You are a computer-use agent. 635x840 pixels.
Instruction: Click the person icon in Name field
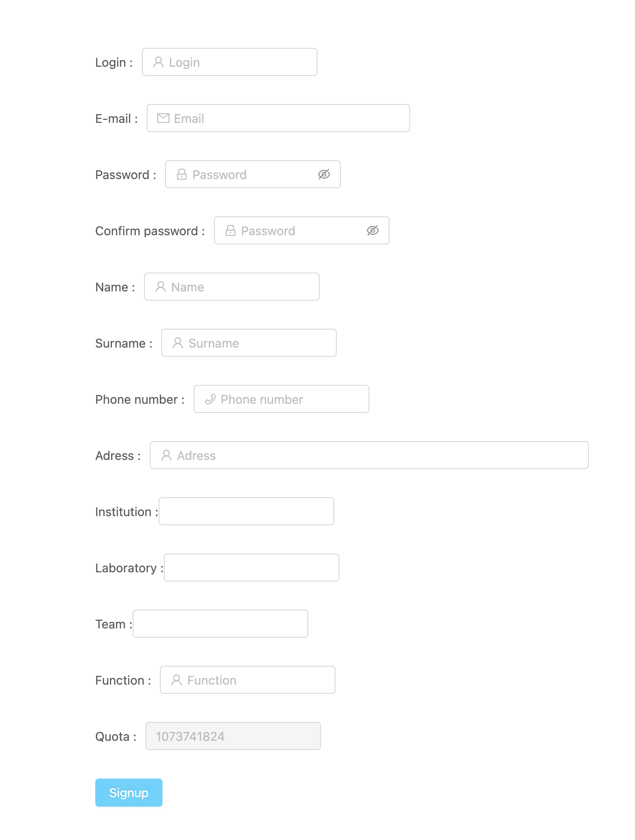pyautogui.click(x=161, y=287)
